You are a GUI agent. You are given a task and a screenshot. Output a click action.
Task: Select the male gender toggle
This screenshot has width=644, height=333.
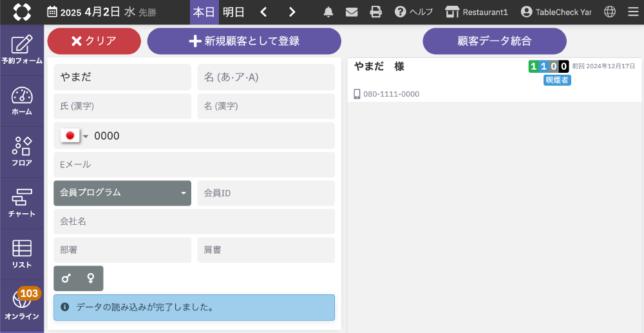(66, 278)
